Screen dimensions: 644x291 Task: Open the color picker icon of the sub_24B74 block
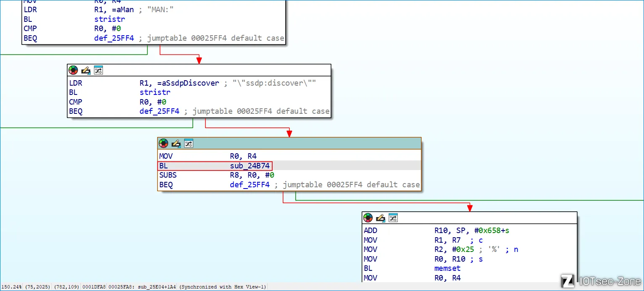pos(163,144)
